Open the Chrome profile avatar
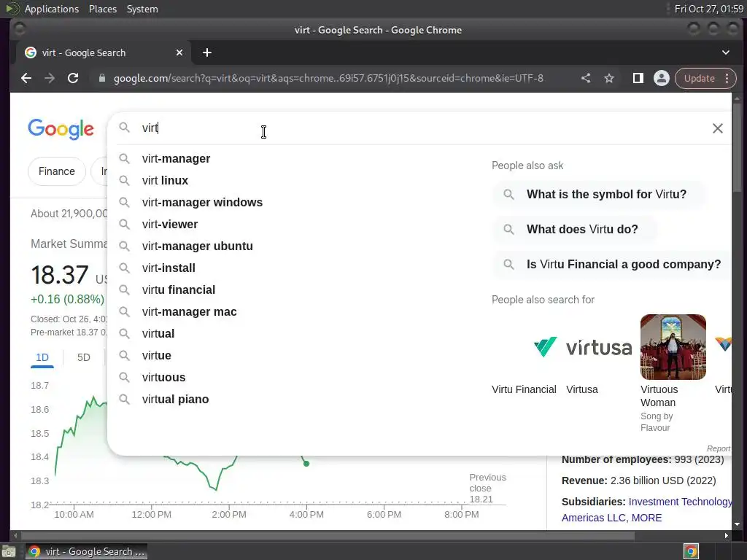Image resolution: width=747 pixels, height=560 pixels. coord(661,78)
